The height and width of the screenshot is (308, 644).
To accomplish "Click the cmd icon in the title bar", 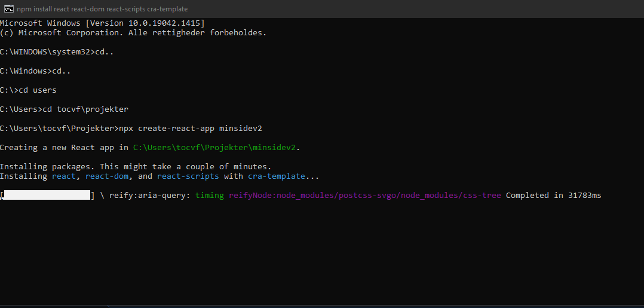I will pyautogui.click(x=8, y=8).
